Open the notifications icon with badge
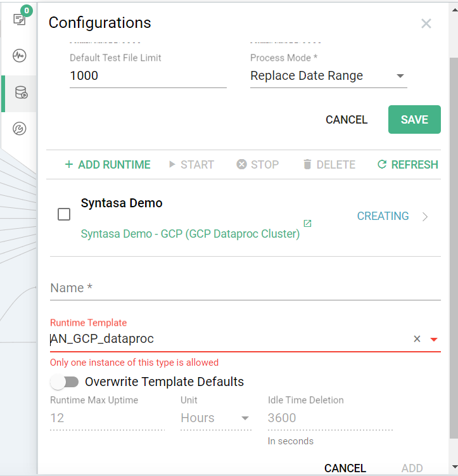 tap(19, 19)
